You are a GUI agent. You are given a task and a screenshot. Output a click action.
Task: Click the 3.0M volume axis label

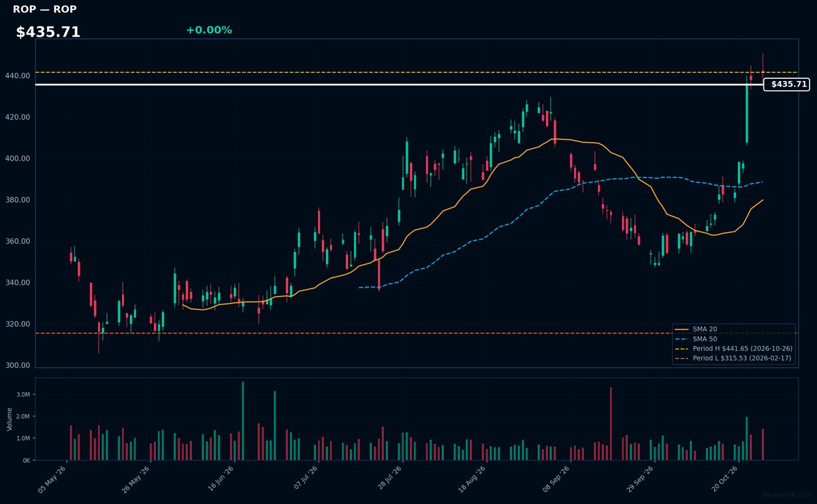pyautogui.click(x=23, y=394)
